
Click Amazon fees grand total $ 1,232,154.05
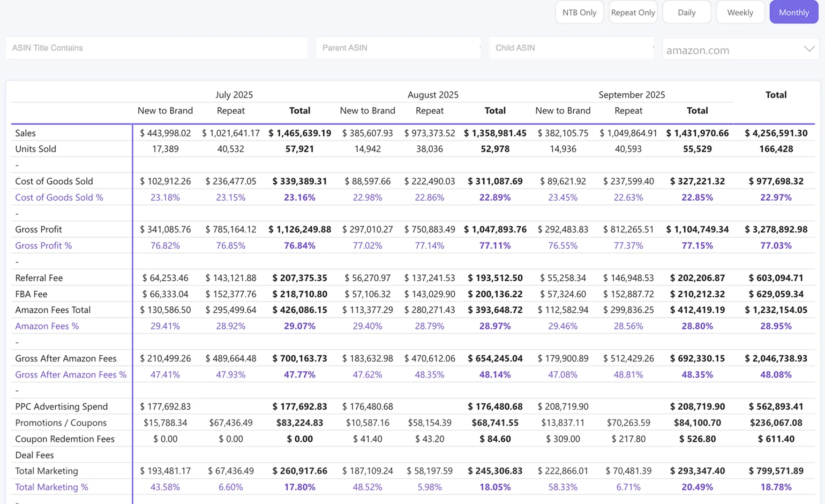tap(776, 310)
